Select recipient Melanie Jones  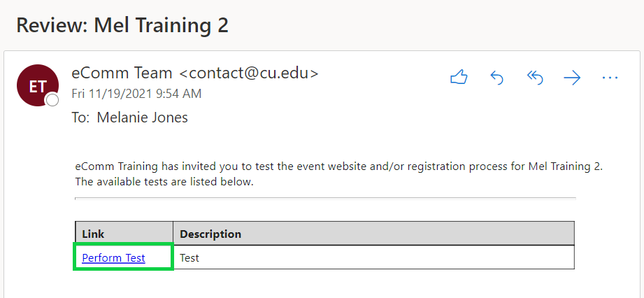point(142,118)
